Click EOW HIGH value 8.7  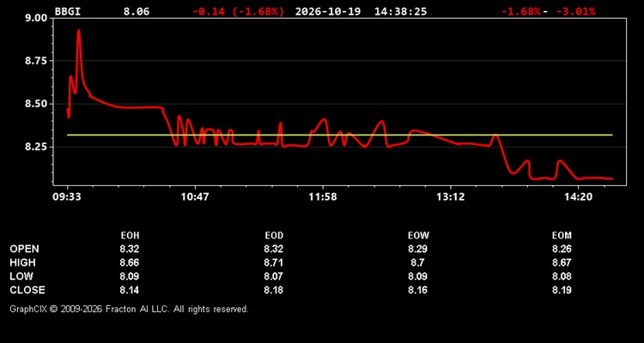[417, 262]
